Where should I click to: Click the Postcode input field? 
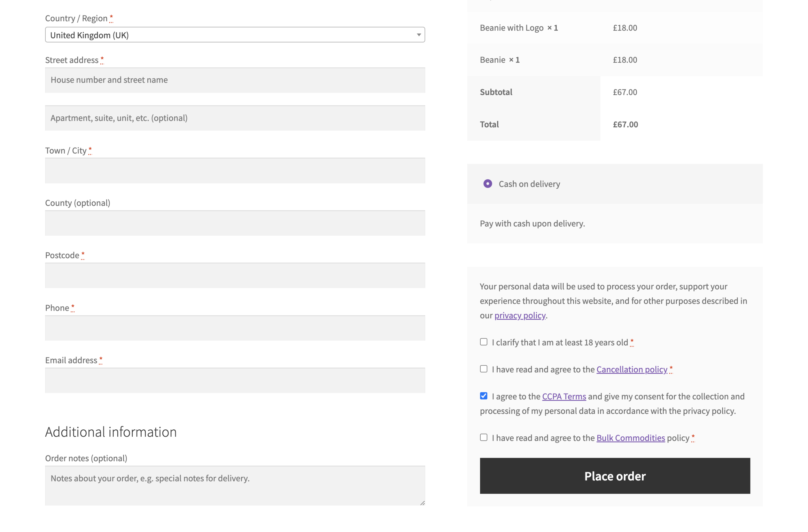(235, 276)
